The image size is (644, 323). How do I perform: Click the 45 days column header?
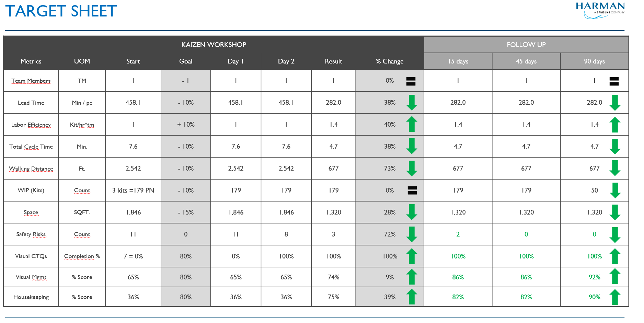[526, 61]
